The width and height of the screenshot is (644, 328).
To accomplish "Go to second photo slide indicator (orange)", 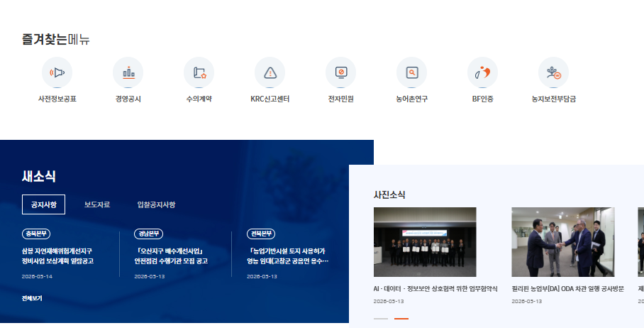I will click(401, 319).
